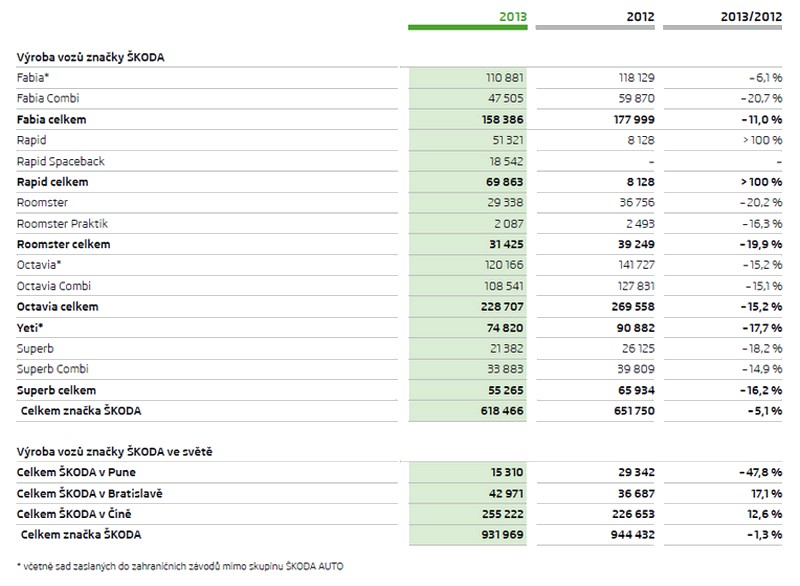The width and height of the screenshot is (800, 586).
Task: Click the 'Roomster celkem' row label
Action: pos(63,244)
